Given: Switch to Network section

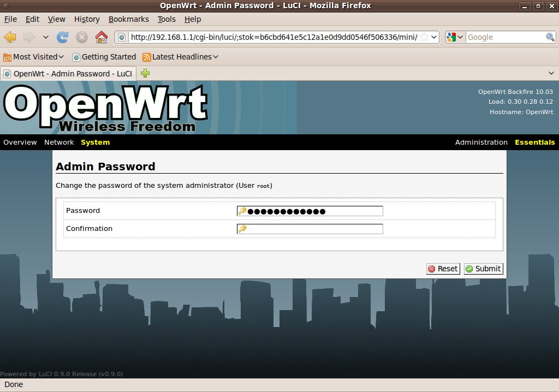Looking at the screenshot, I should pyautogui.click(x=59, y=142).
